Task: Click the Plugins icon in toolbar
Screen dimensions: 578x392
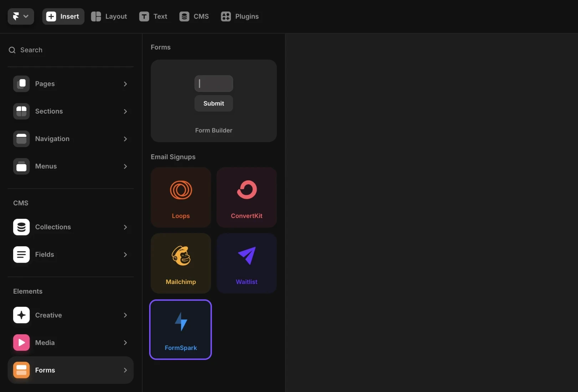Action: pyautogui.click(x=226, y=16)
